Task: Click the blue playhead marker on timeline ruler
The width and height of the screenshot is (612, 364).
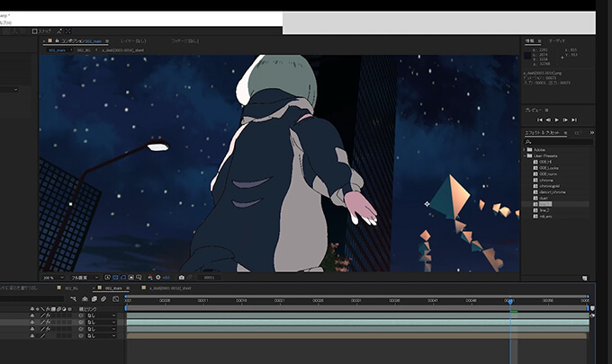Action: (x=510, y=301)
